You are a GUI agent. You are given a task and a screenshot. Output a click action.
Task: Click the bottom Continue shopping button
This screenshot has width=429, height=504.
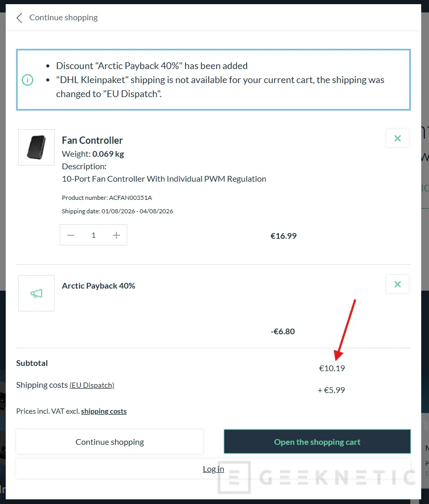click(110, 442)
